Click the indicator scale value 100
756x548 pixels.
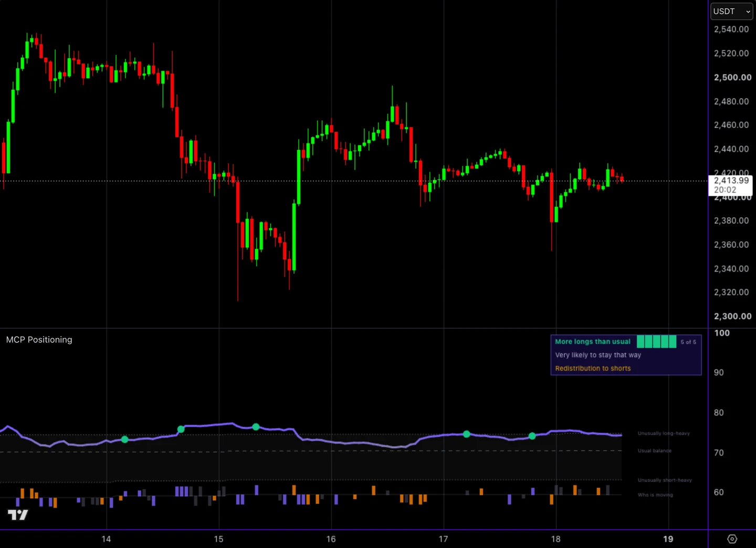point(722,333)
